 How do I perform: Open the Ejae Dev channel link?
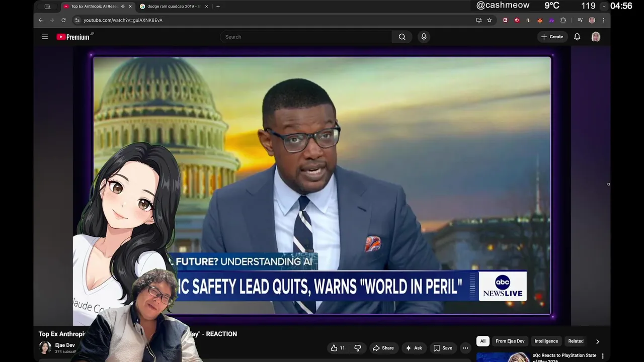[65, 345]
